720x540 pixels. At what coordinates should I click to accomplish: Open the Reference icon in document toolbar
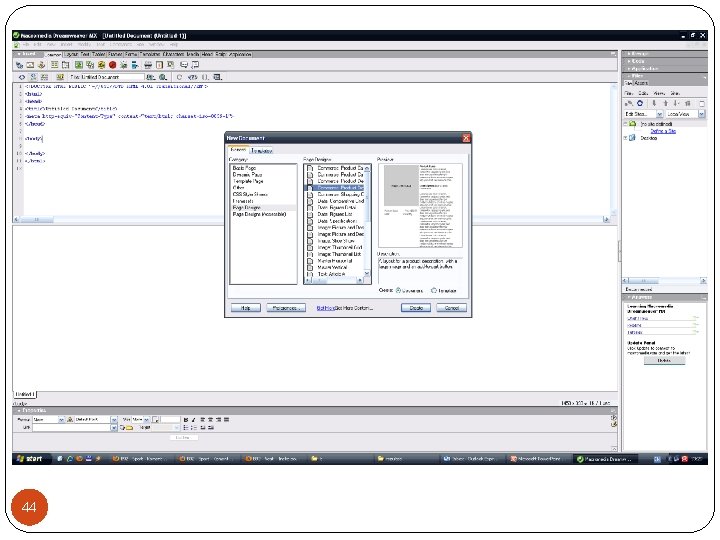(x=192, y=77)
